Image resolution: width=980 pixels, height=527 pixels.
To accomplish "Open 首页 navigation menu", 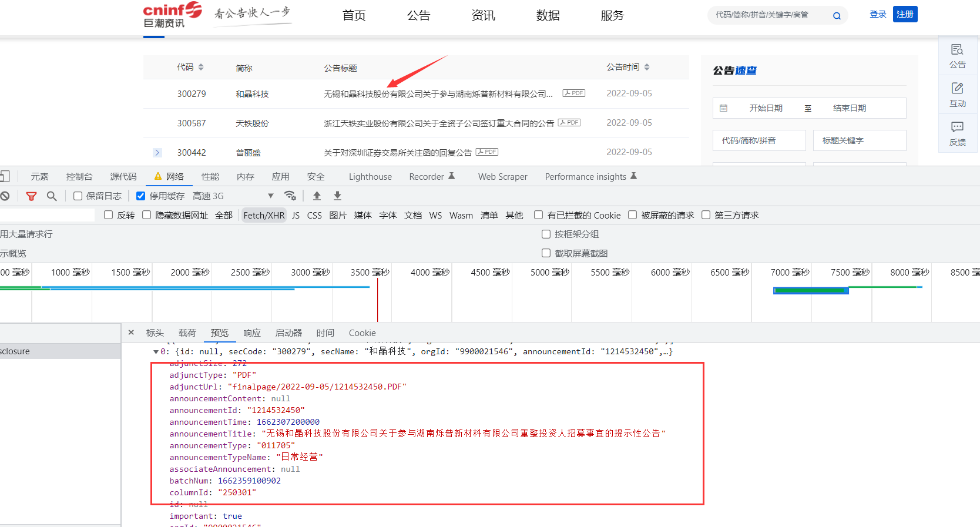I will coord(354,16).
